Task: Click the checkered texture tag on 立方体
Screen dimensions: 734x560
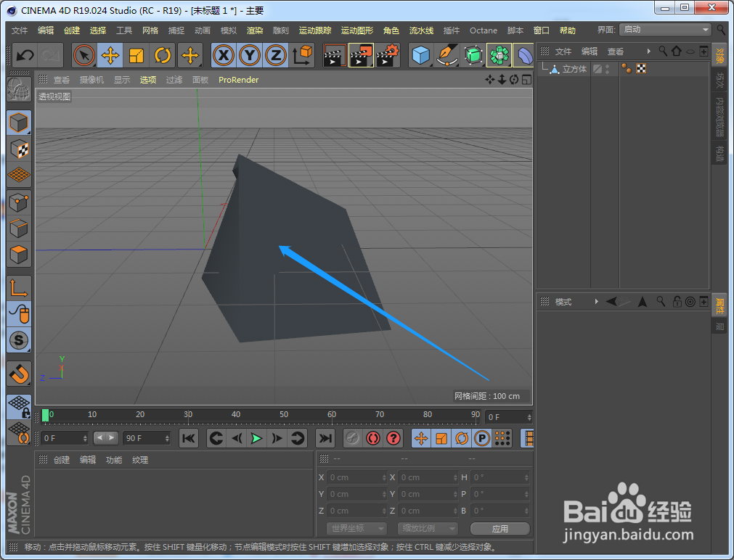Action: (641, 69)
